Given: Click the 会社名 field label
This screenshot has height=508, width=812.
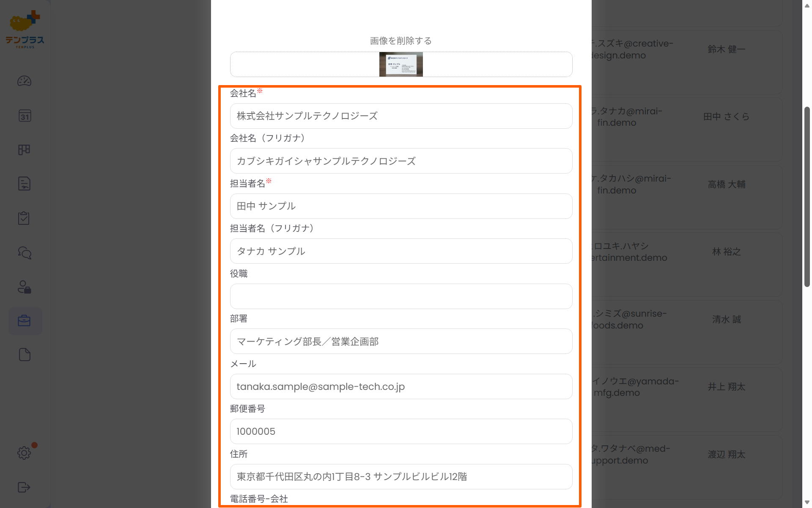Looking at the screenshot, I should coord(243,93).
